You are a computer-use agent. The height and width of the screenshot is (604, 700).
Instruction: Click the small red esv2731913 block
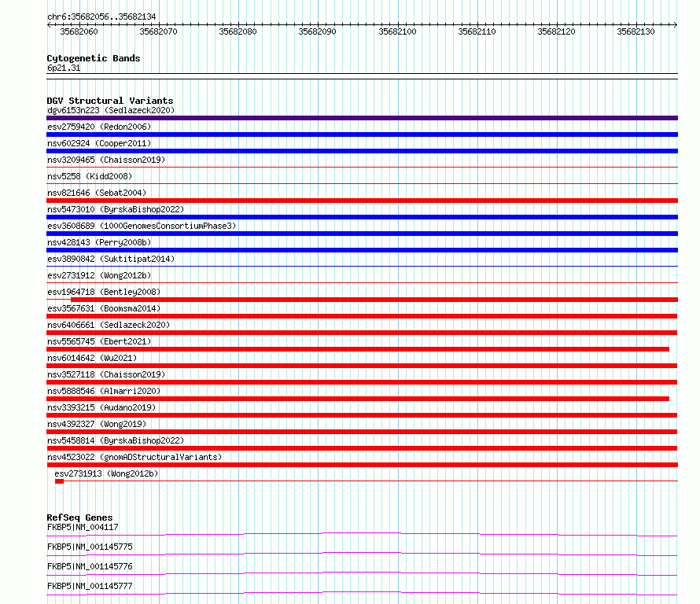59,481
